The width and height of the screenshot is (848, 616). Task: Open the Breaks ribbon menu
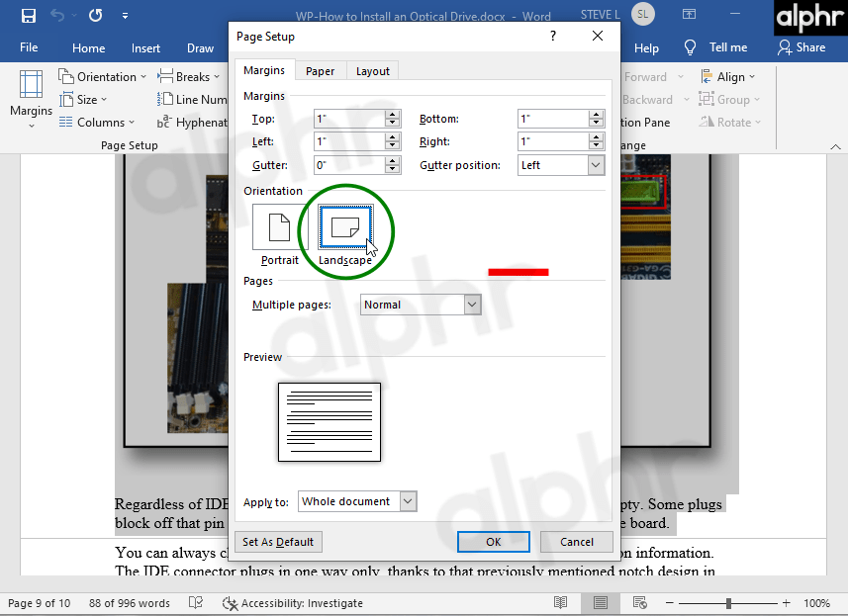(x=189, y=77)
